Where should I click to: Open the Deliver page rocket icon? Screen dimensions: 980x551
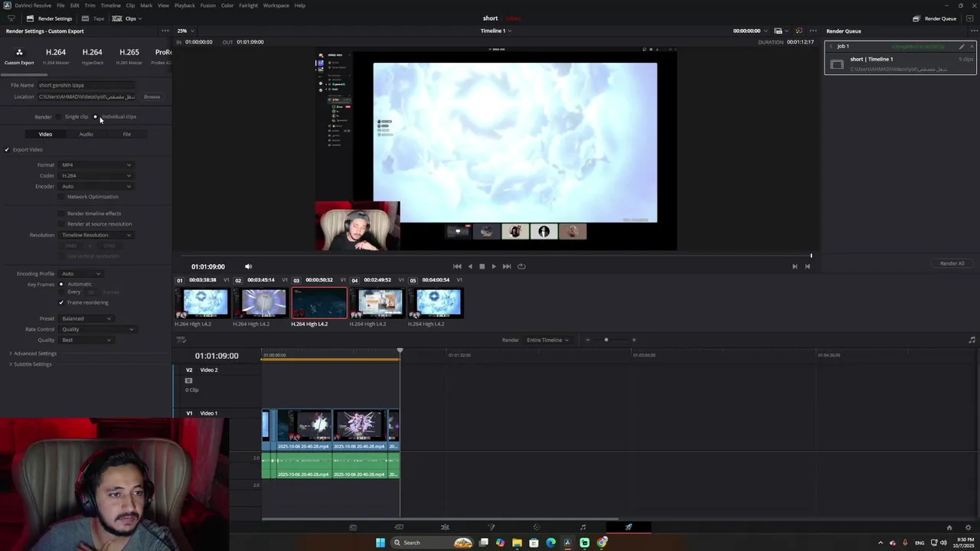pyautogui.click(x=629, y=527)
